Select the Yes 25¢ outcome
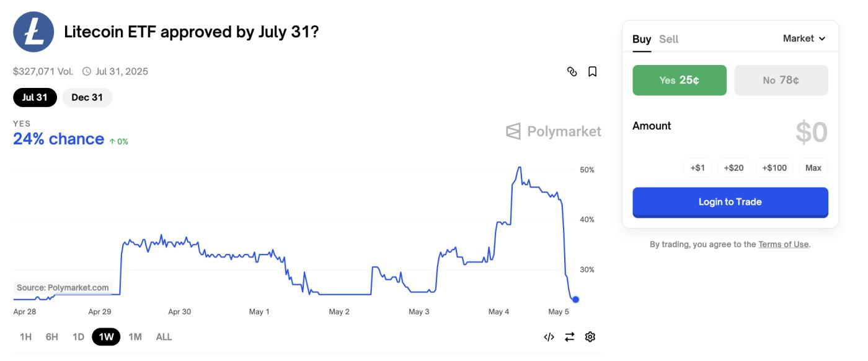The width and height of the screenshot is (868, 361). [679, 80]
